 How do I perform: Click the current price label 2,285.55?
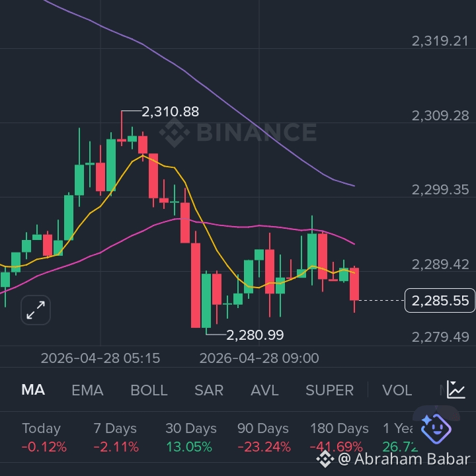click(x=440, y=301)
